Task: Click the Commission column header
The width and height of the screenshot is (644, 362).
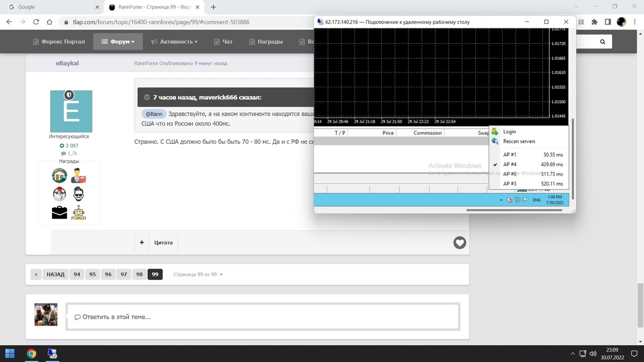Action: tap(427, 133)
